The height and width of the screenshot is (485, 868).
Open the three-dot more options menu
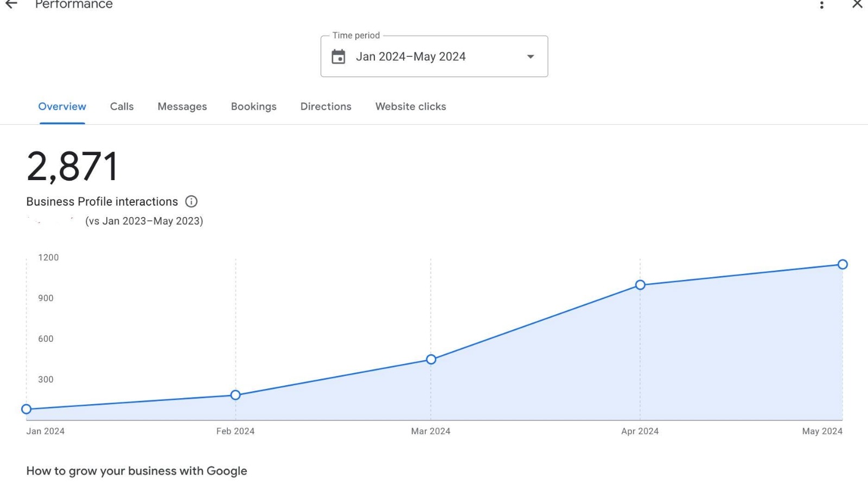pyautogui.click(x=822, y=5)
